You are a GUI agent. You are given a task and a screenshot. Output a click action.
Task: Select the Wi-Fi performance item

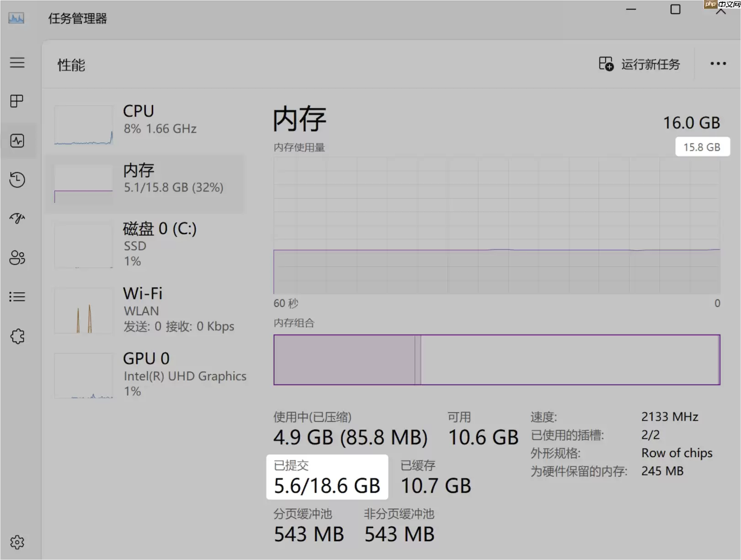click(x=145, y=309)
